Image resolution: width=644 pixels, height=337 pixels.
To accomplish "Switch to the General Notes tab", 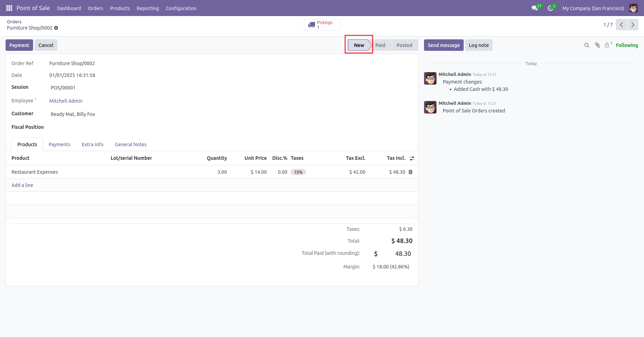I will (131, 144).
